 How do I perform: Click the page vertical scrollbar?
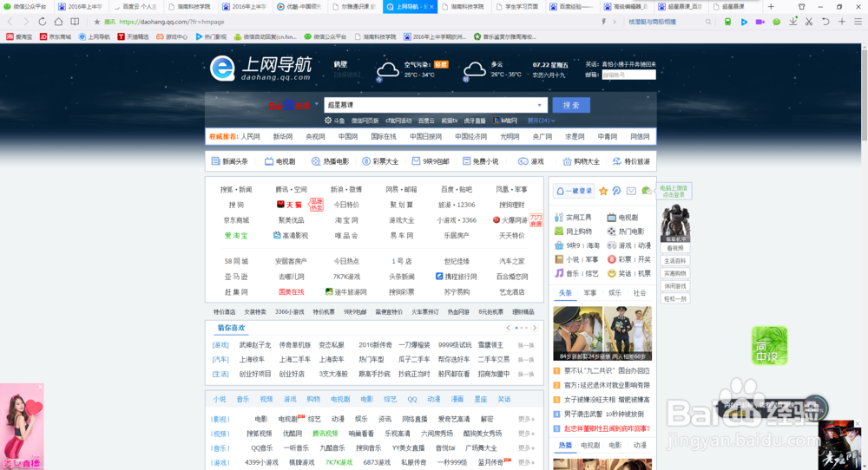[x=865, y=94]
